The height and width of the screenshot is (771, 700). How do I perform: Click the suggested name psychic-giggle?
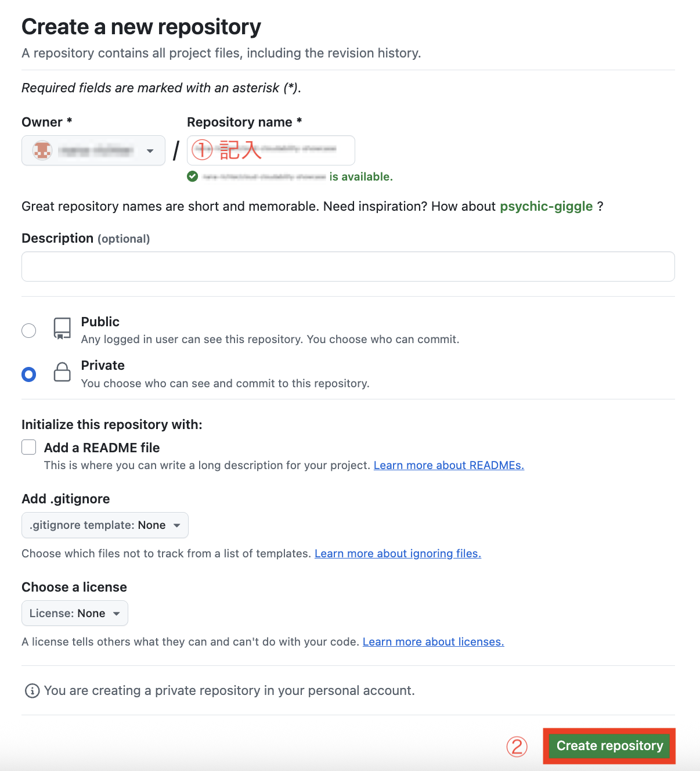[546, 206]
